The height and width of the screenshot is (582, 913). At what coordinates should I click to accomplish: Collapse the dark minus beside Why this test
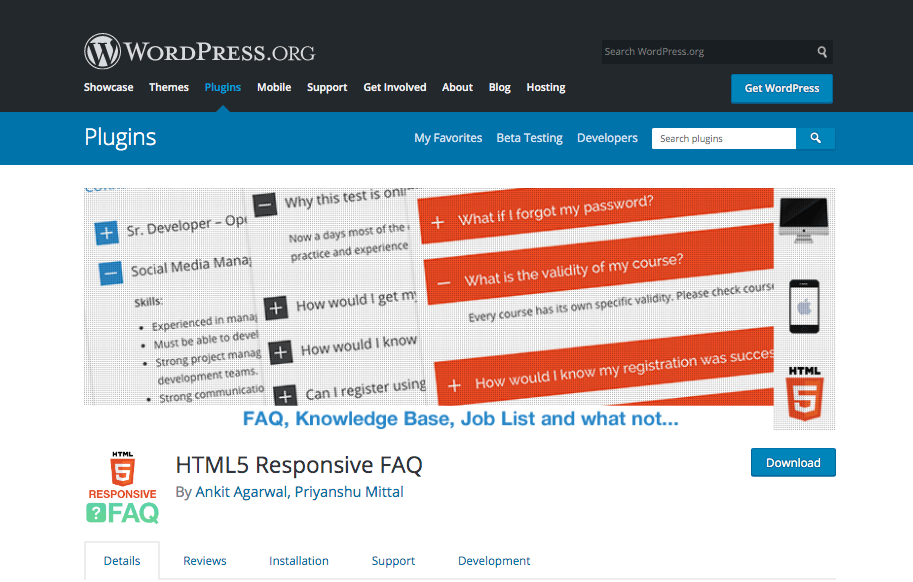[264, 204]
